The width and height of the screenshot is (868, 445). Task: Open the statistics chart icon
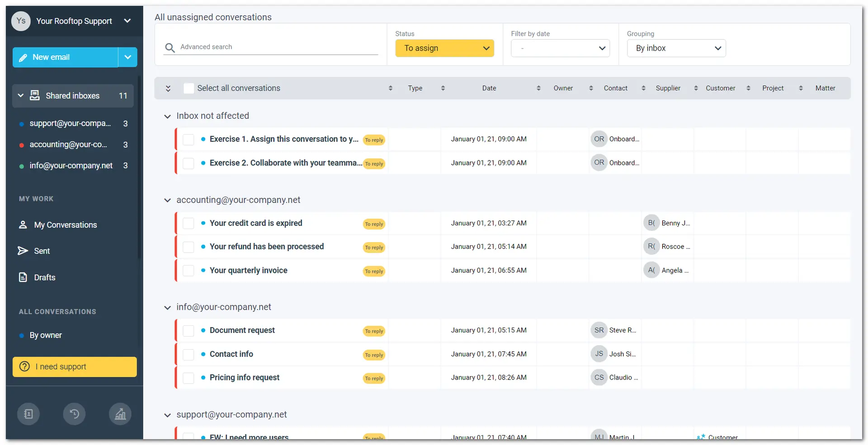pos(120,414)
